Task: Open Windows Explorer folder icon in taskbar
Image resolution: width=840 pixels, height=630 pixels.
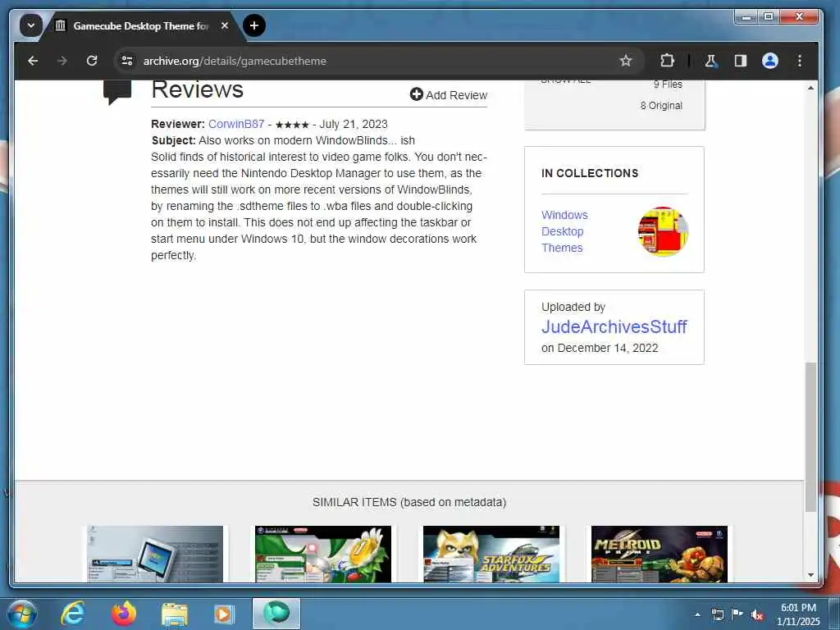Action: [175, 614]
